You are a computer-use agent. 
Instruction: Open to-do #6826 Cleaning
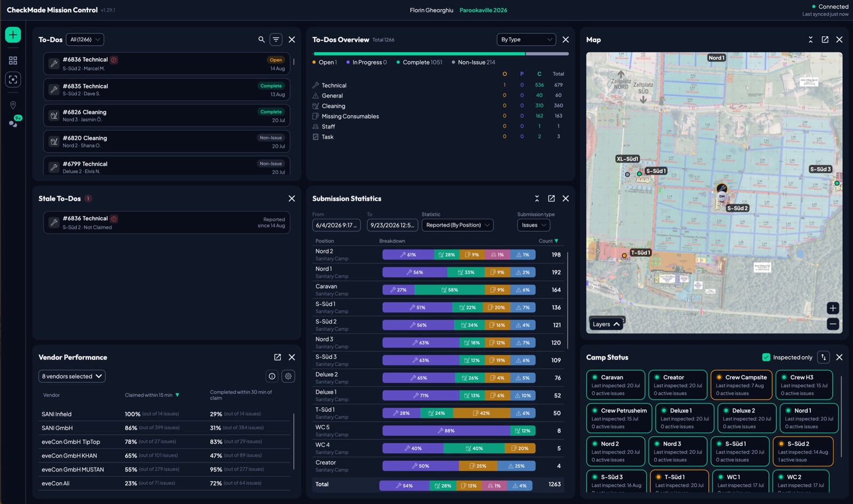[x=166, y=116]
